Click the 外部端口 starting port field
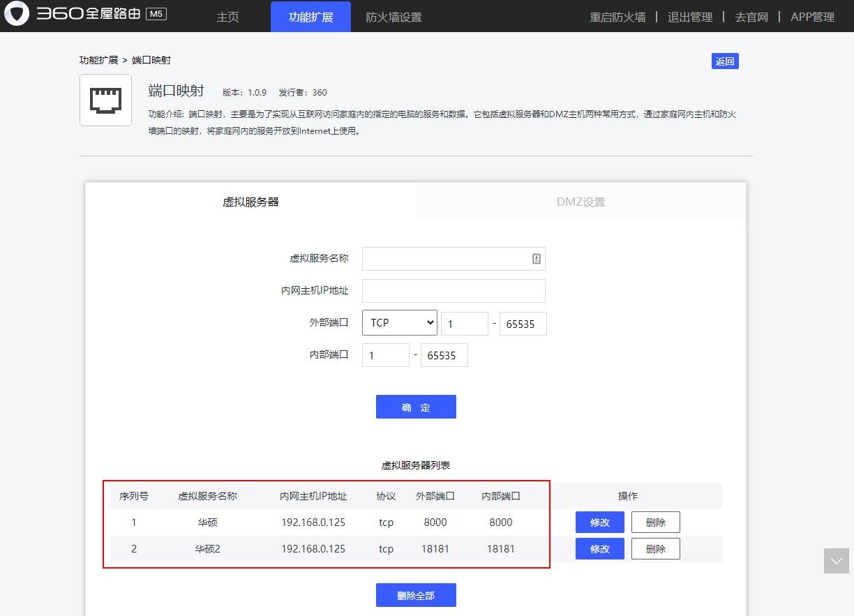The image size is (854, 616). click(x=464, y=323)
